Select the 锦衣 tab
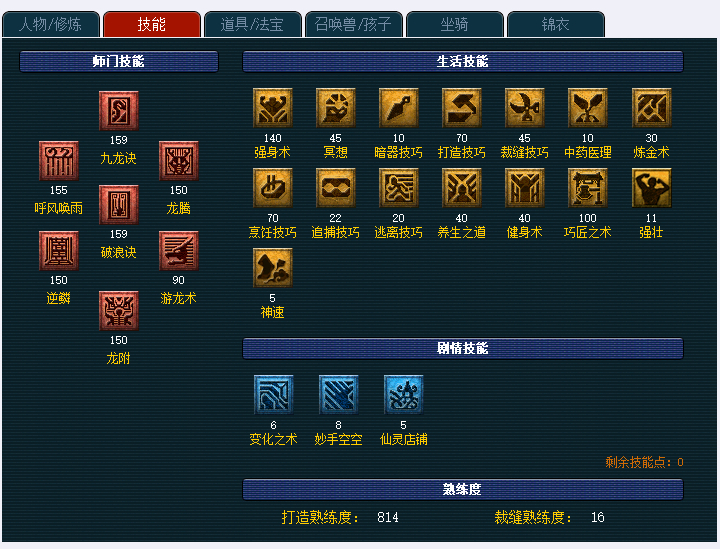The width and height of the screenshot is (720, 549). click(556, 24)
